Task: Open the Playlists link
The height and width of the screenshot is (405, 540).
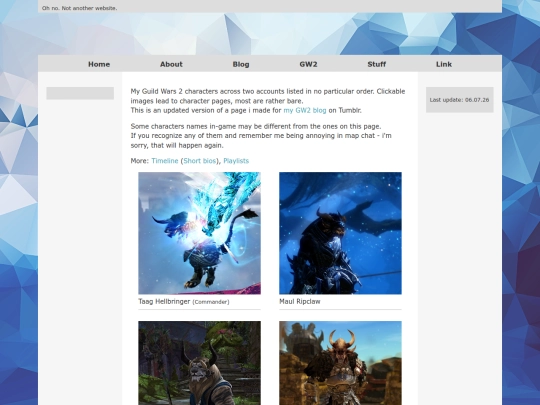Action: point(236,161)
